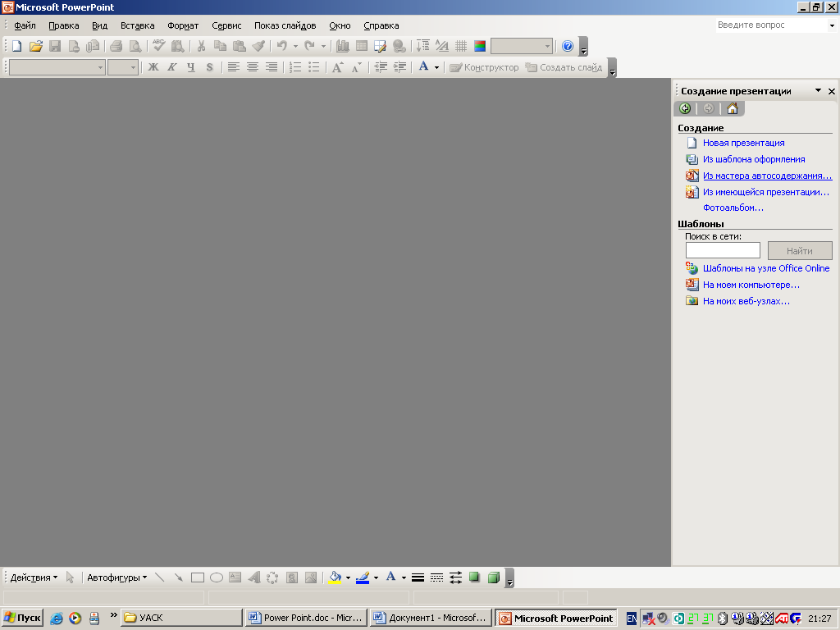Open the font color dropdown arrow in formatting toolbar
The image size is (840, 630).
(x=436, y=67)
